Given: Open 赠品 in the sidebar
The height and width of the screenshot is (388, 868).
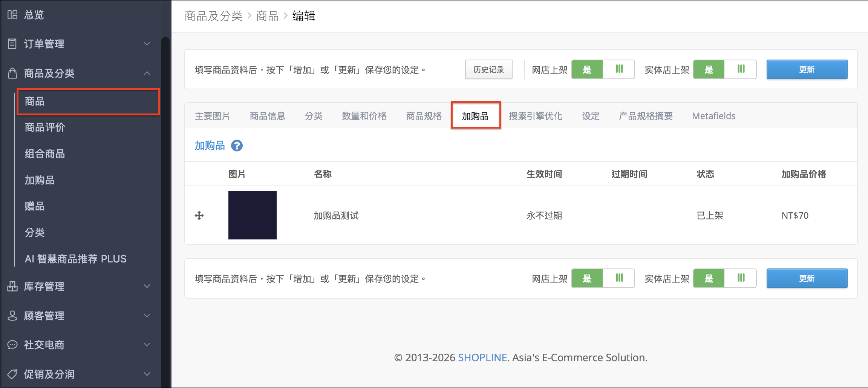Looking at the screenshot, I should [x=35, y=206].
